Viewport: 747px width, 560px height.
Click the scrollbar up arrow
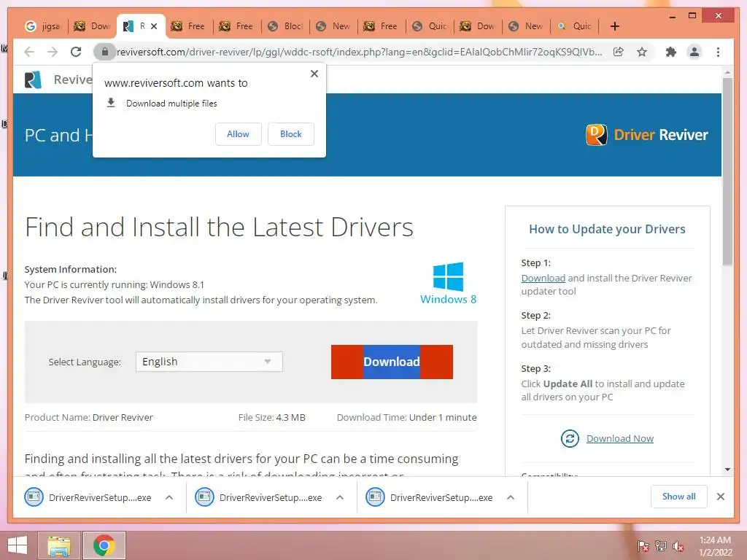tap(727, 73)
